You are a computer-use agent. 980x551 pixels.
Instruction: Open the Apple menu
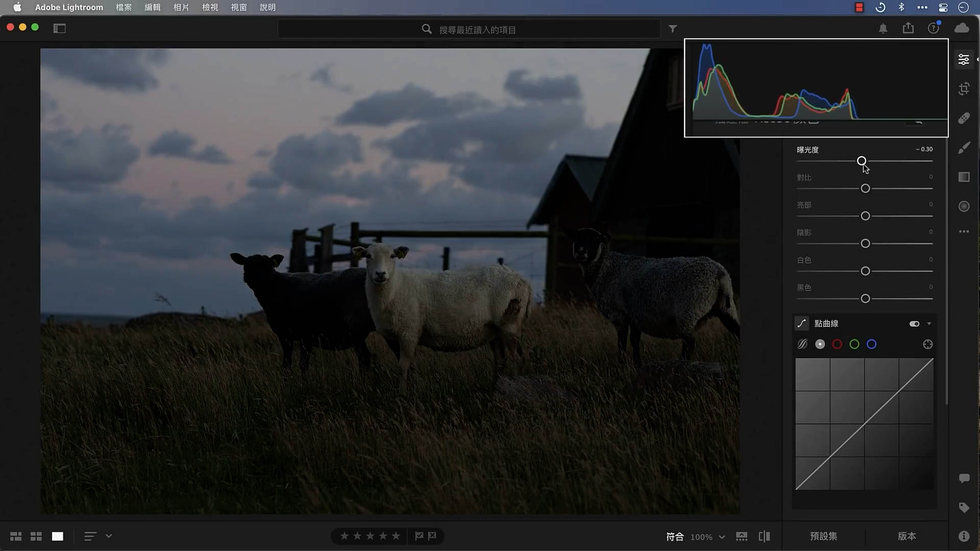(x=18, y=7)
